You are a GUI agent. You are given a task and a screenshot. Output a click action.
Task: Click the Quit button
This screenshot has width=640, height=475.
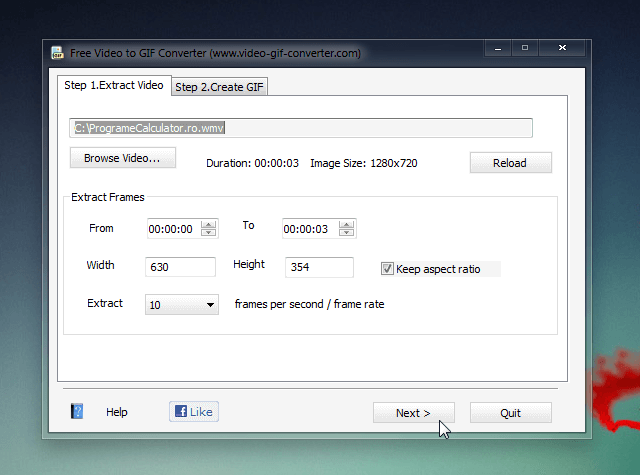510,413
